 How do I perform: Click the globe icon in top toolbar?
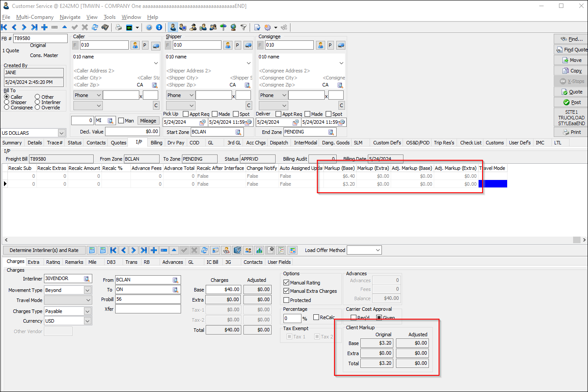click(x=233, y=27)
